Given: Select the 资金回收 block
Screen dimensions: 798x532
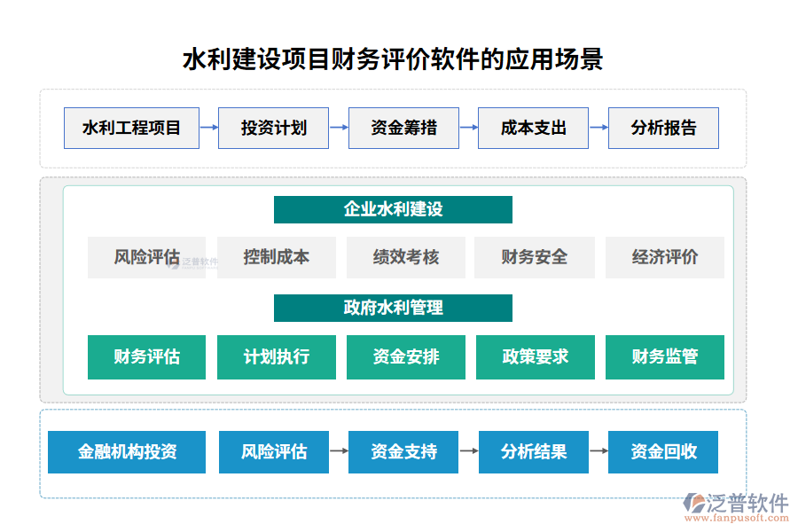Looking at the screenshot, I should point(663,452).
